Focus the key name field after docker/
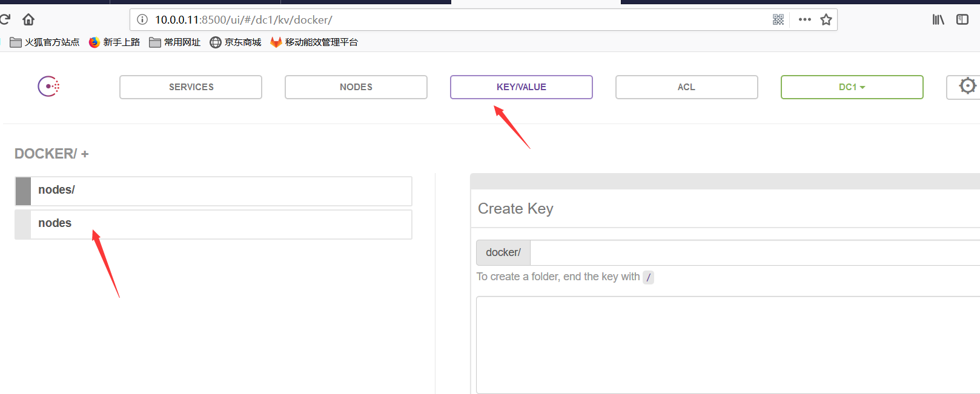The width and height of the screenshot is (980, 394). [755, 252]
